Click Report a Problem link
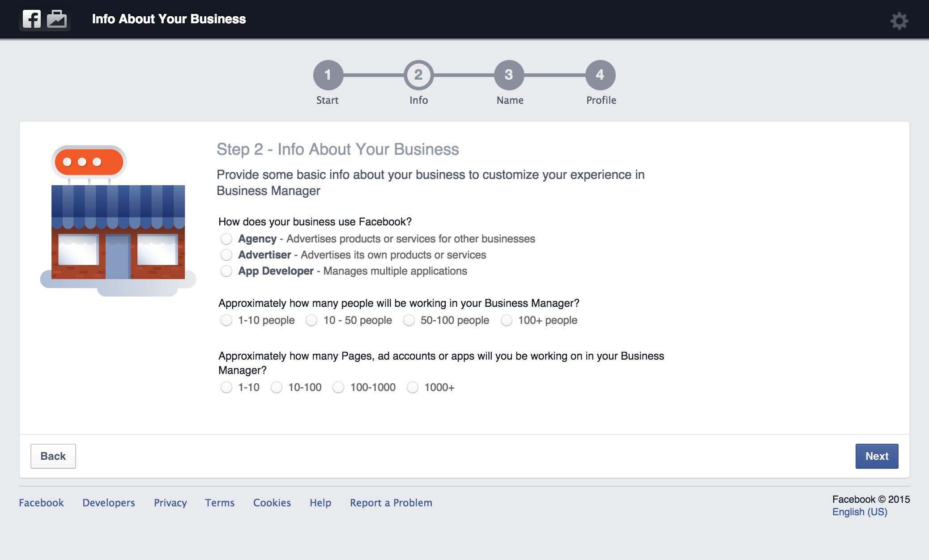This screenshot has height=560, width=929. [x=391, y=503]
